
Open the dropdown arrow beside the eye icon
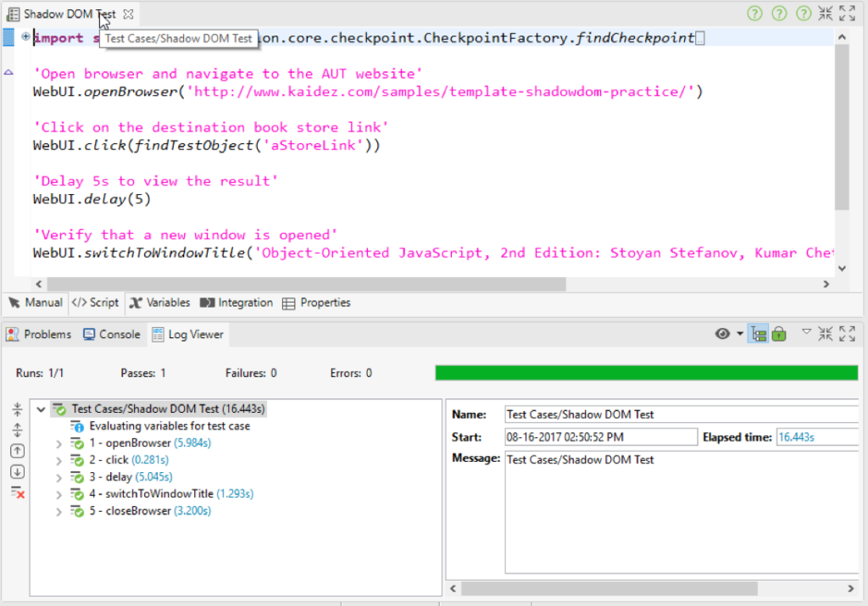point(739,334)
